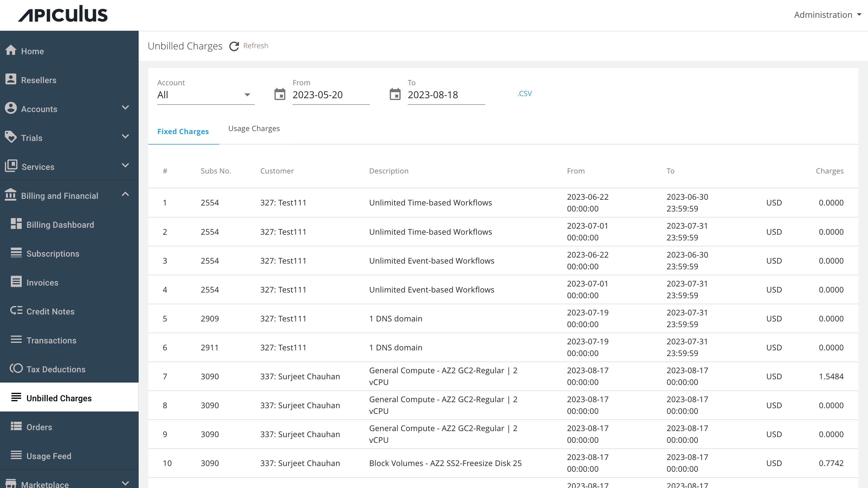Click the Trials tag icon
The height and width of the screenshot is (488, 868).
tap(11, 137)
